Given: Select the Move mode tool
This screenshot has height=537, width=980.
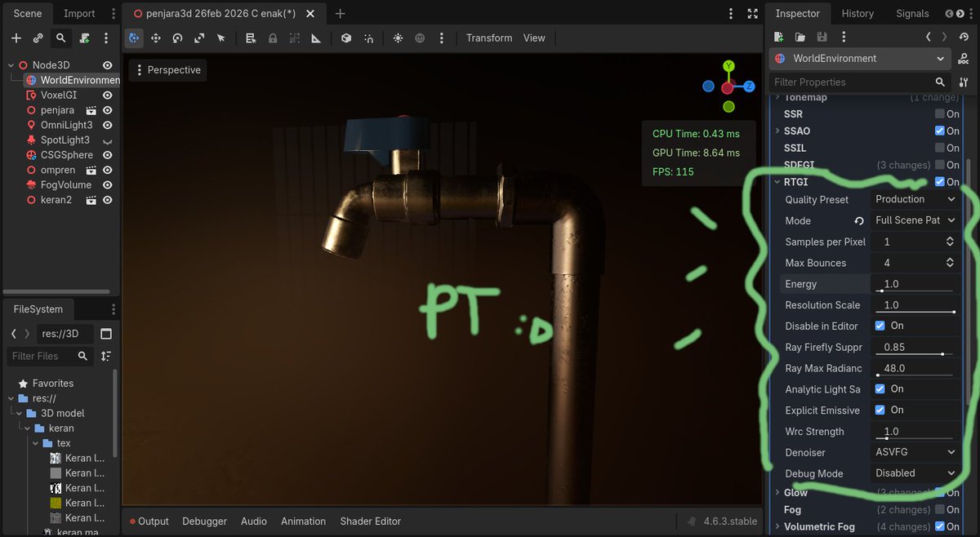Looking at the screenshot, I should pos(156,38).
